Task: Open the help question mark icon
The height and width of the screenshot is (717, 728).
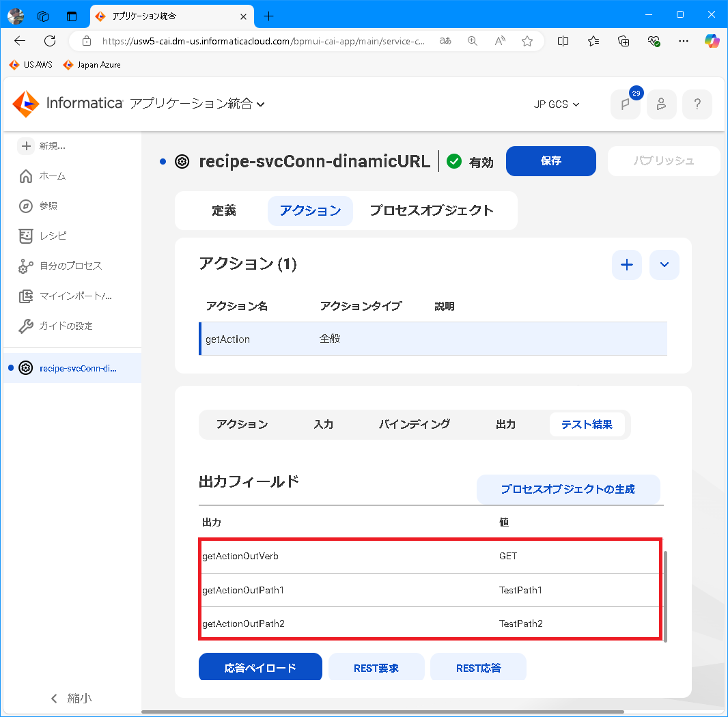Action: (697, 104)
